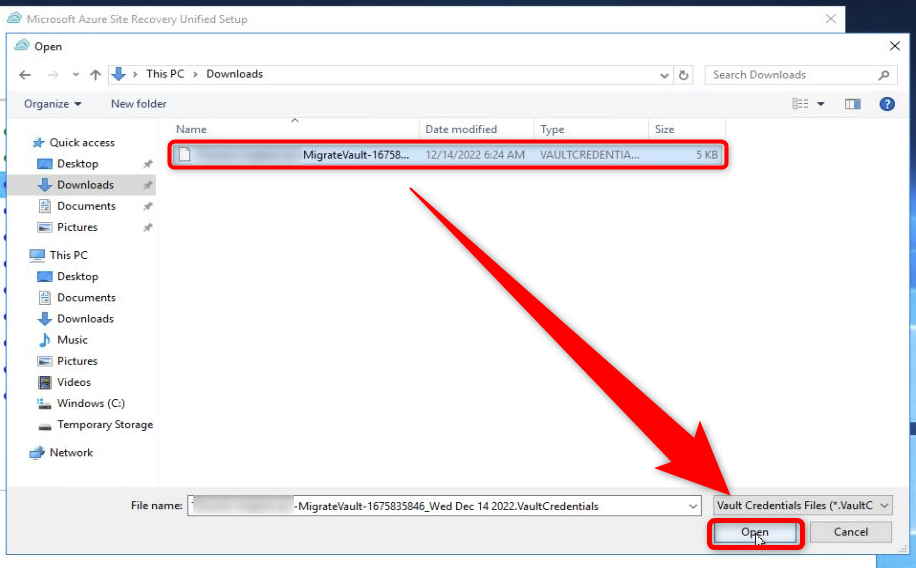Click the 12/14/2022 6:24 AM date cell

point(475,155)
